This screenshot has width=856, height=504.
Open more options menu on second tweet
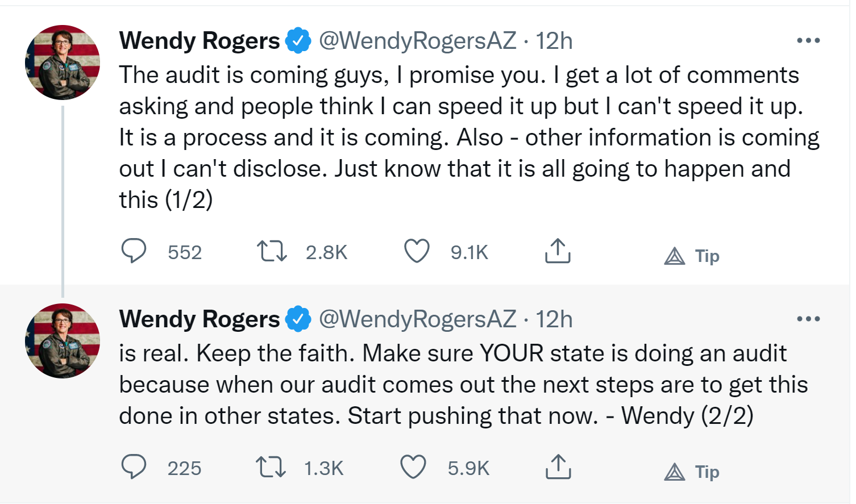click(x=808, y=319)
